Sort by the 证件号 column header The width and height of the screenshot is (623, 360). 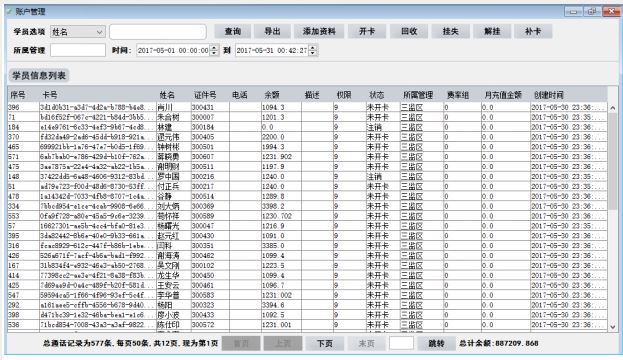coord(205,95)
